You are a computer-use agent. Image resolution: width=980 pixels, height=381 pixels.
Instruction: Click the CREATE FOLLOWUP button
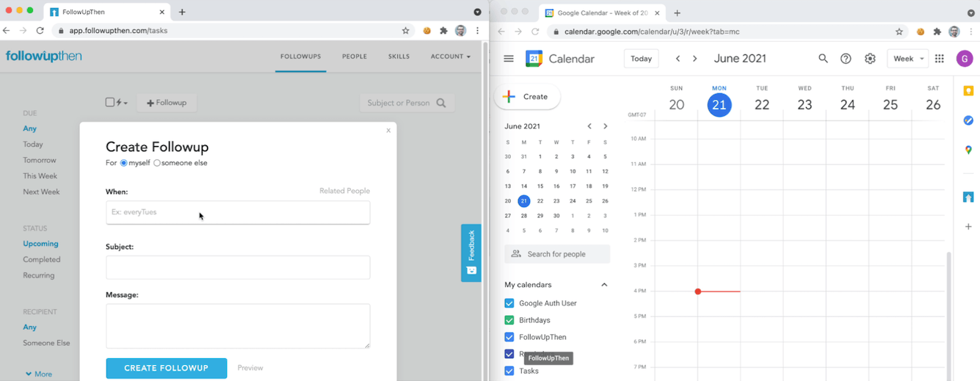(166, 369)
